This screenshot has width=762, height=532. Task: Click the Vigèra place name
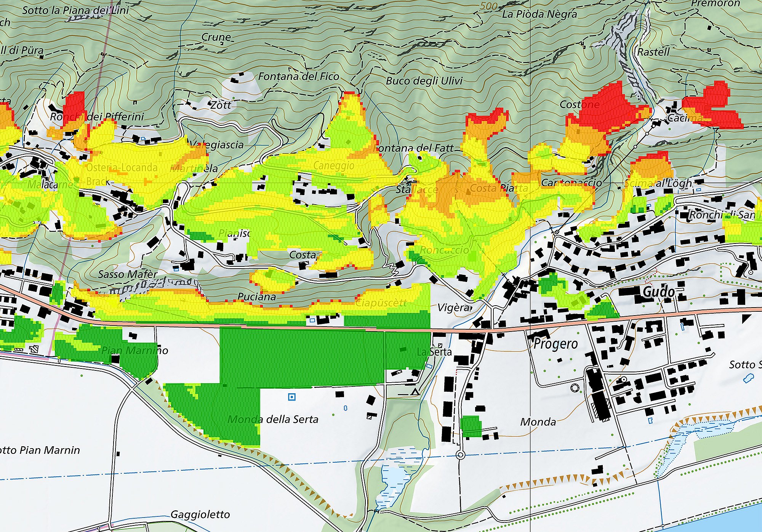454,307
